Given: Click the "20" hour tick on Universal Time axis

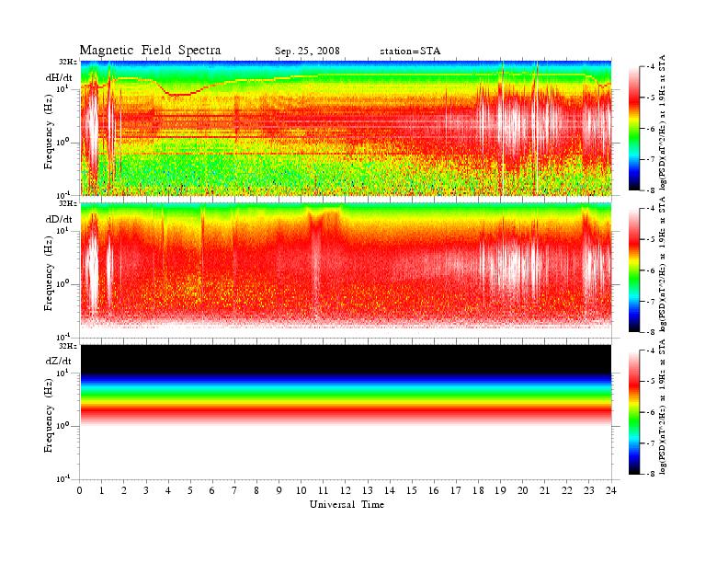Looking at the screenshot, I should (x=523, y=490).
